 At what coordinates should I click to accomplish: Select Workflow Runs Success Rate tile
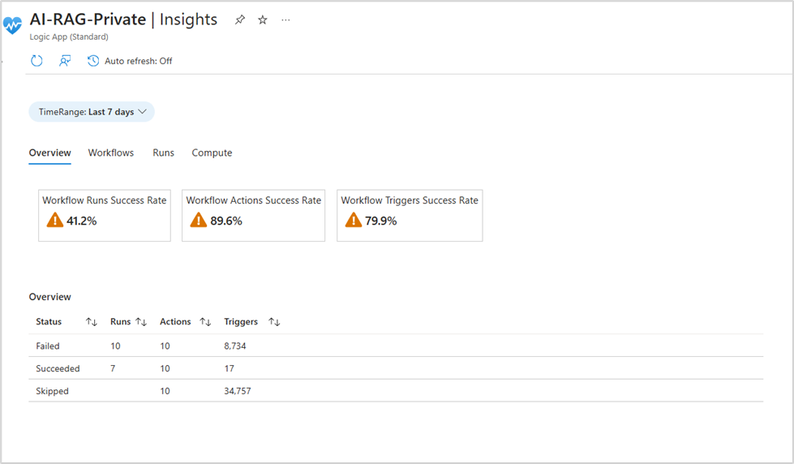point(104,215)
